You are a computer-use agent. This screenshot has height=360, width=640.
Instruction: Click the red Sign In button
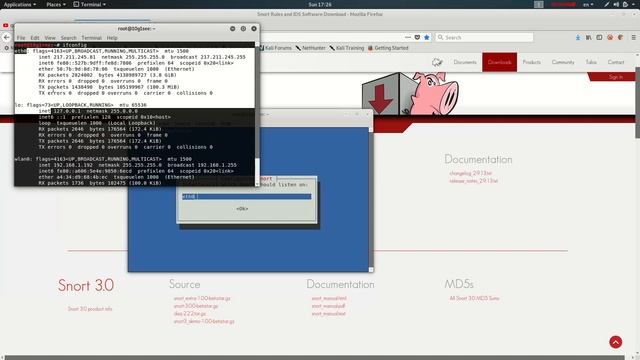pos(613,77)
